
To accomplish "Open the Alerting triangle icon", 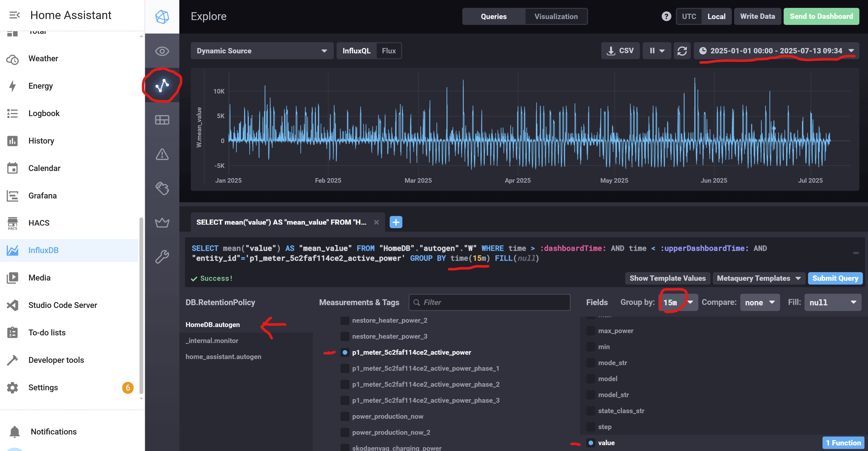I will coord(162,154).
